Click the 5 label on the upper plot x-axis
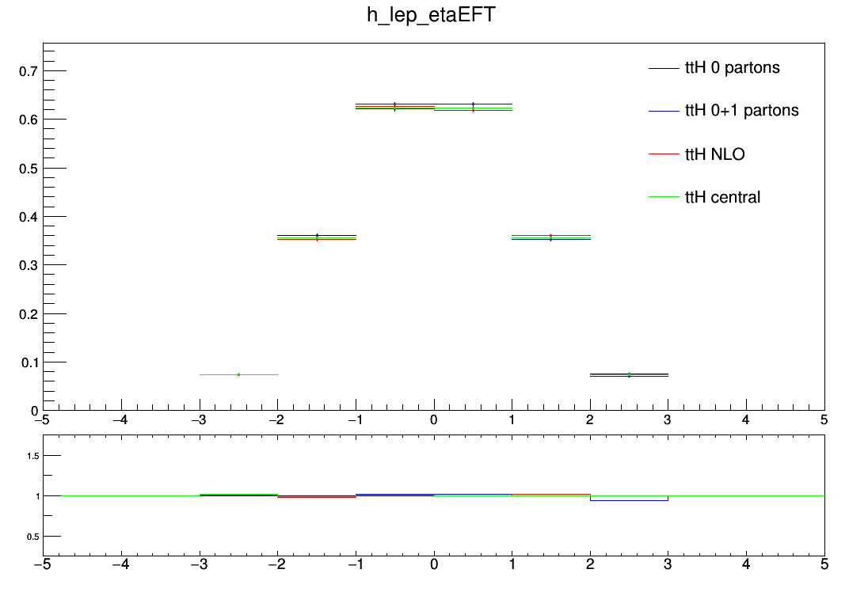Image resolution: width=868 pixels, height=611 pixels. point(824,420)
